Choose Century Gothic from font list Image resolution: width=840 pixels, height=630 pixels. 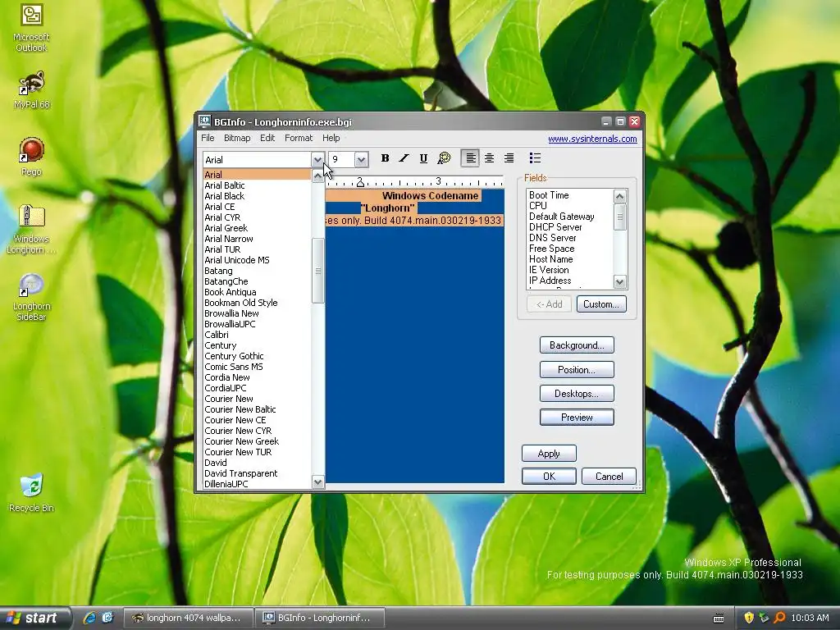[257, 356]
